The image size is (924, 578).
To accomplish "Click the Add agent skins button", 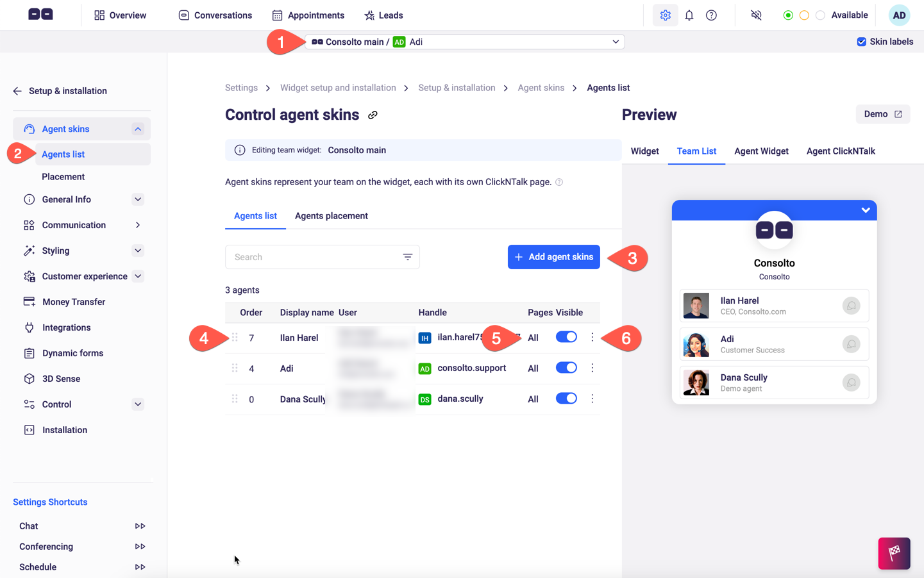I will 553,256.
